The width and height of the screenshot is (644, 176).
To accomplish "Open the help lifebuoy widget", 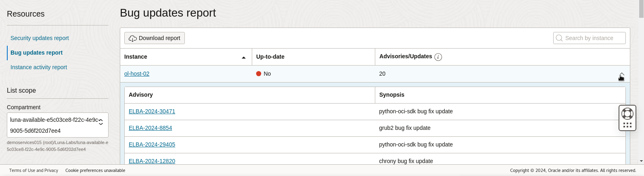I will click(627, 113).
